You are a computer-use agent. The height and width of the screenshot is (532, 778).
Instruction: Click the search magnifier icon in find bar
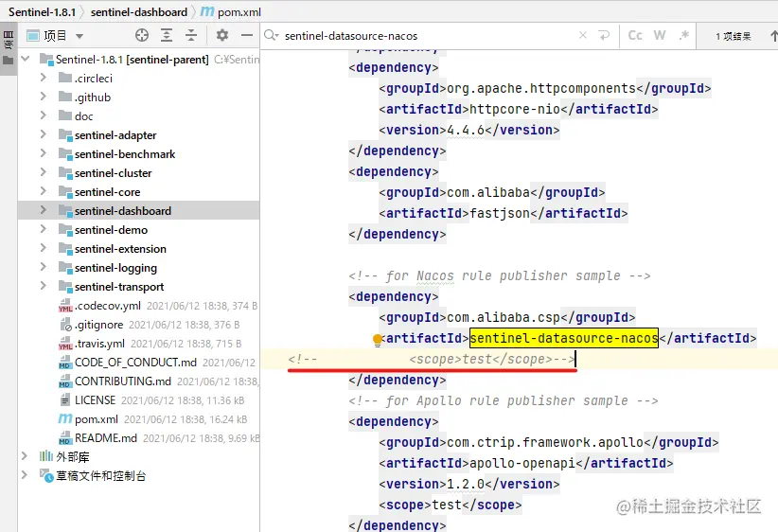click(x=271, y=35)
